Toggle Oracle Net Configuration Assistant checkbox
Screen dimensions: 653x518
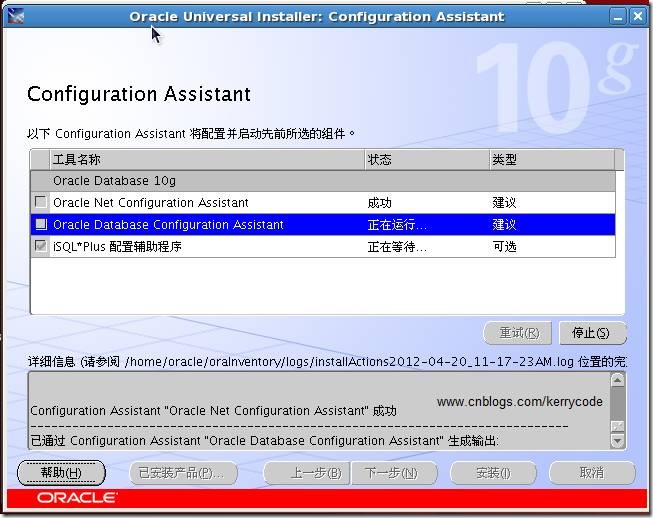click(x=41, y=202)
